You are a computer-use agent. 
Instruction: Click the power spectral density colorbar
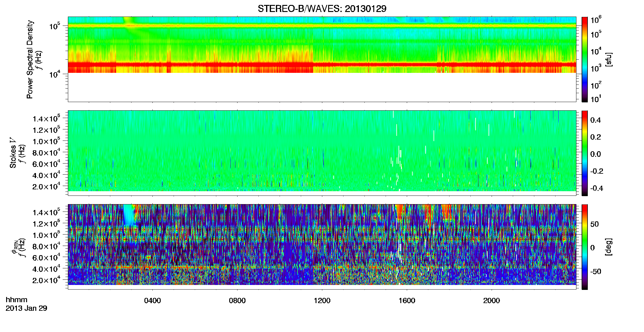click(x=585, y=59)
